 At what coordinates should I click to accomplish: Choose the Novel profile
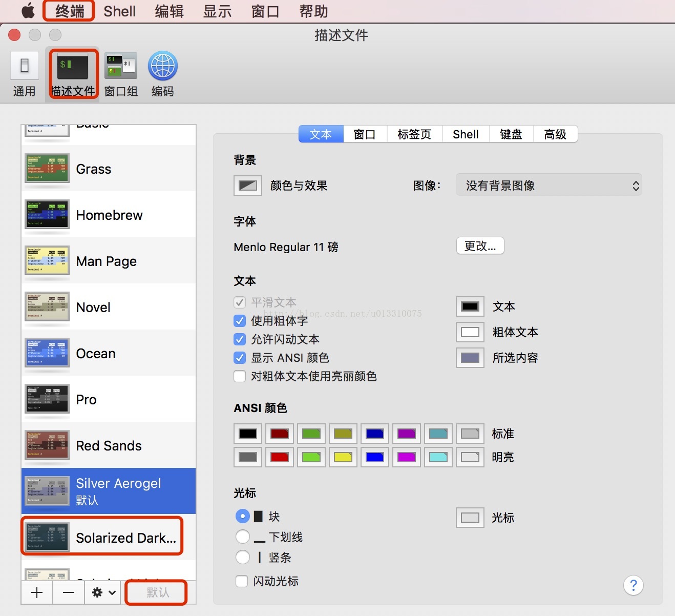coord(109,307)
